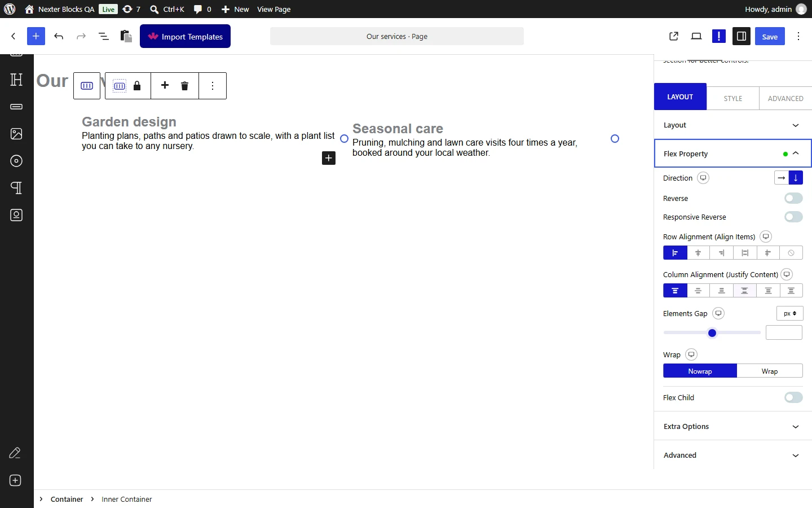
Task: Save the page
Action: pyautogui.click(x=770, y=36)
